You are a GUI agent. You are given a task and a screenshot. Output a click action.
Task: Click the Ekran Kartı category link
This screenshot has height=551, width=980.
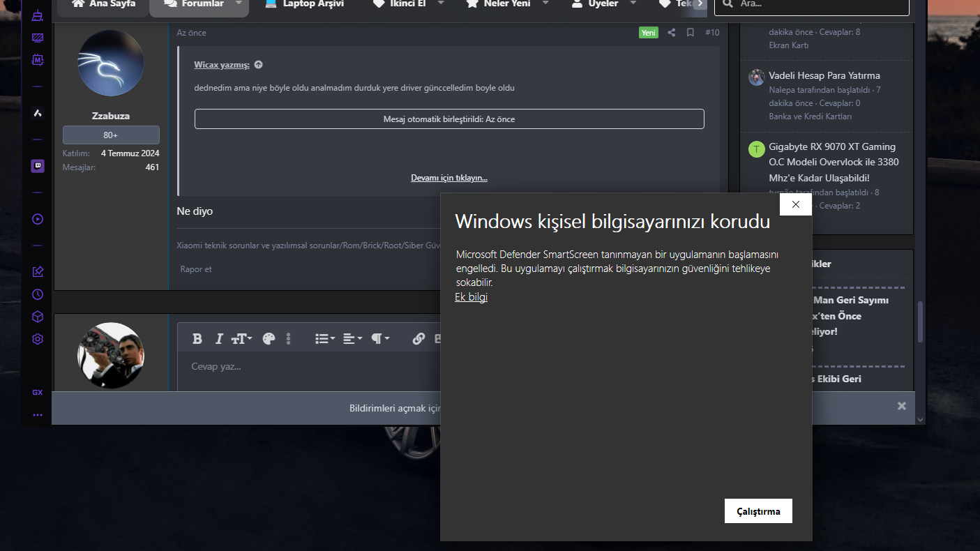click(789, 45)
